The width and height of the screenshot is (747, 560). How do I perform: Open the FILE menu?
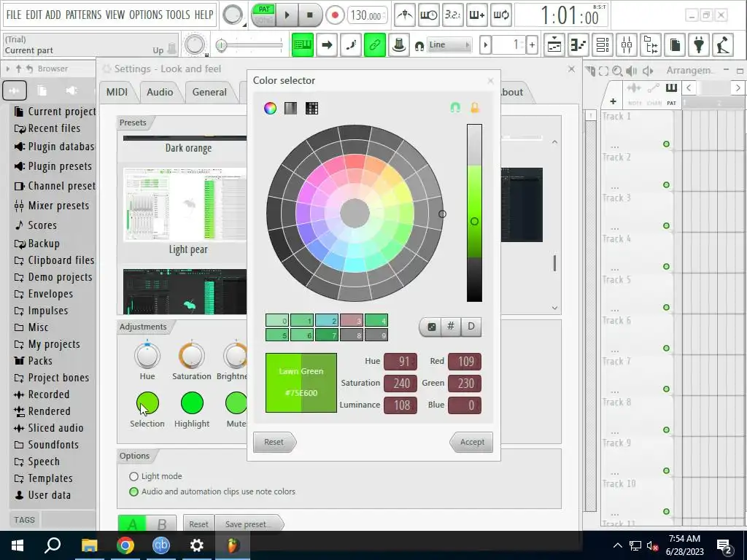[x=13, y=15]
